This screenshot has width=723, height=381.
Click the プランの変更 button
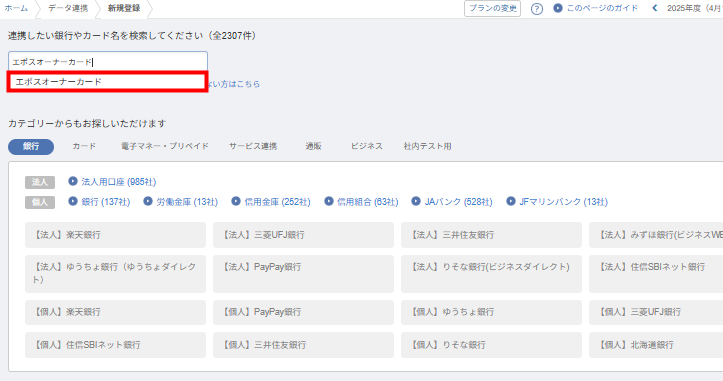[x=492, y=8]
